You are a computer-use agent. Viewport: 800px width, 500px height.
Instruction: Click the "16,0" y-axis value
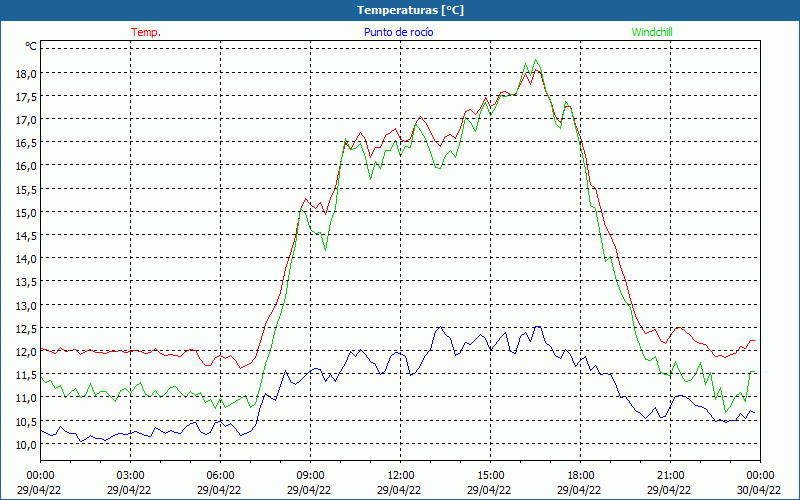[x=27, y=166]
